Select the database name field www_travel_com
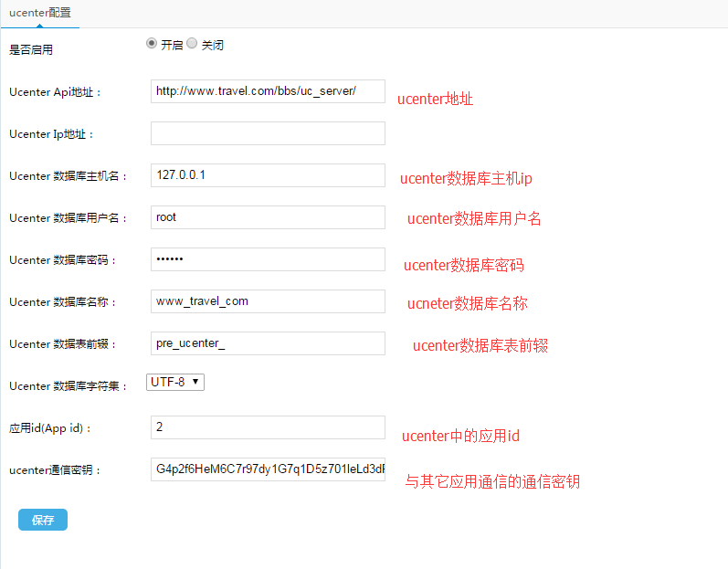The height and width of the screenshot is (569, 728). pos(268,301)
